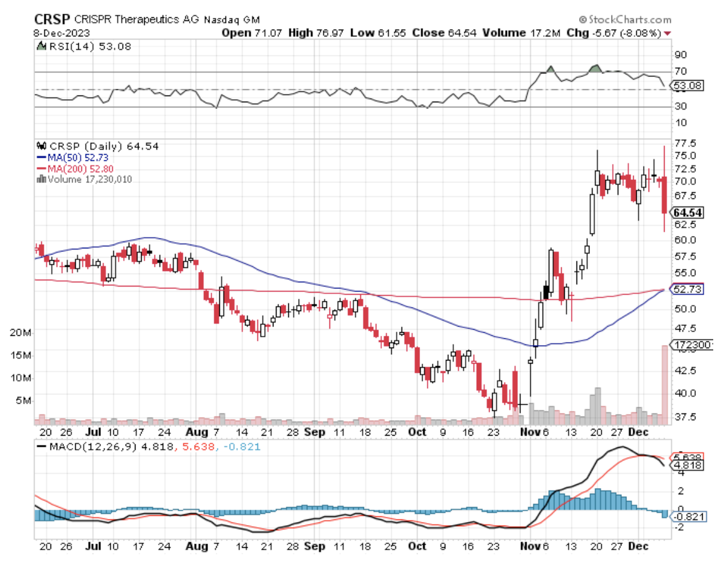Image resolution: width=728 pixels, height=578 pixels.
Task: Click the volume bars icon in legend
Action: tap(41, 179)
